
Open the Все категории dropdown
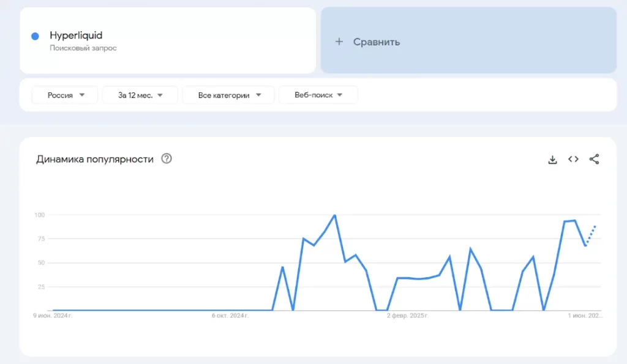[229, 95]
